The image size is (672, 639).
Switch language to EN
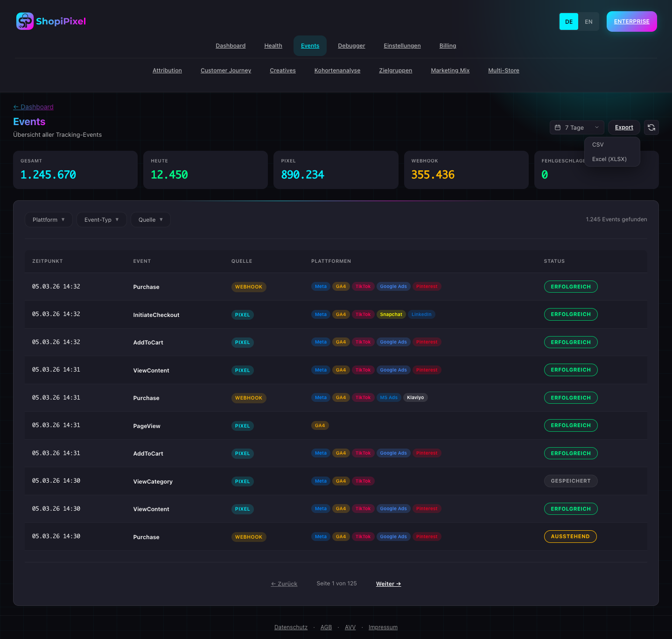click(588, 22)
